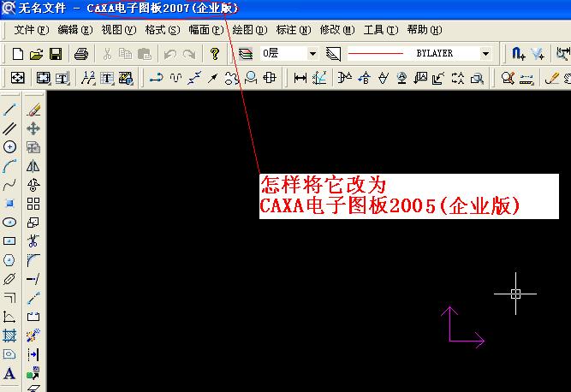This screenshot has height=392, width=571.
Task: Select the fillet corner tool
Action: [x=33, y=260]
